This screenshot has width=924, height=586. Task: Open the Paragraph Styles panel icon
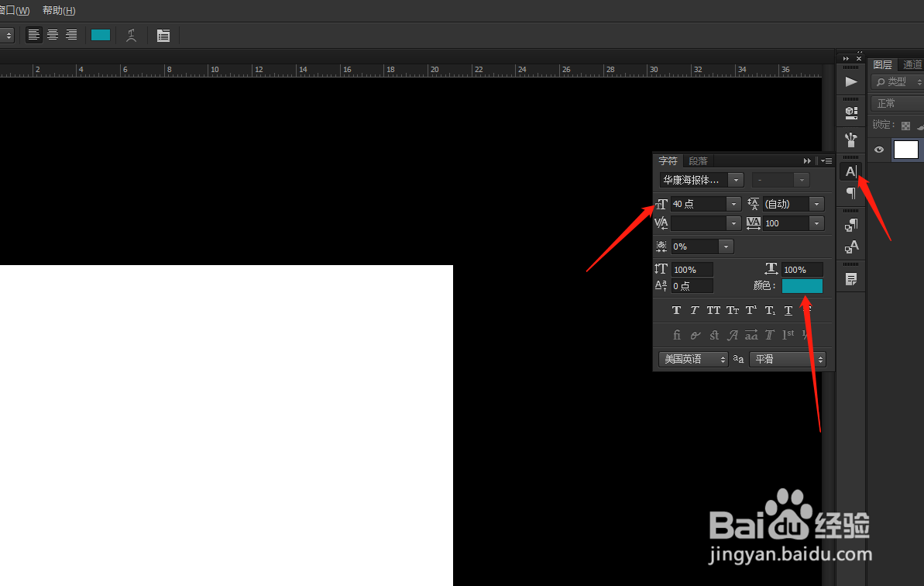click(x=851, y=225)
